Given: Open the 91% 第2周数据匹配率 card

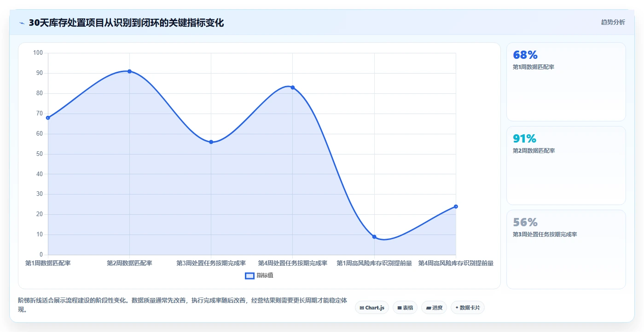Looking at the screenshot, I should point(566,166).
